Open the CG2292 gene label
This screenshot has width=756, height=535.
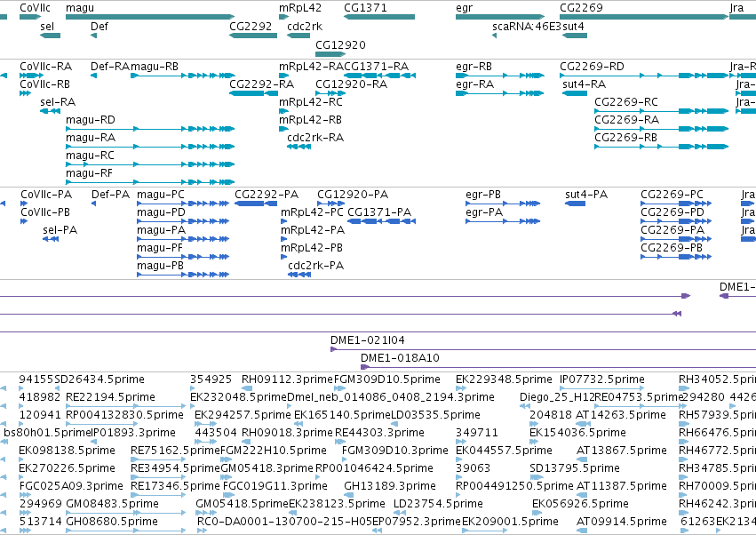[x=251, y=27]
